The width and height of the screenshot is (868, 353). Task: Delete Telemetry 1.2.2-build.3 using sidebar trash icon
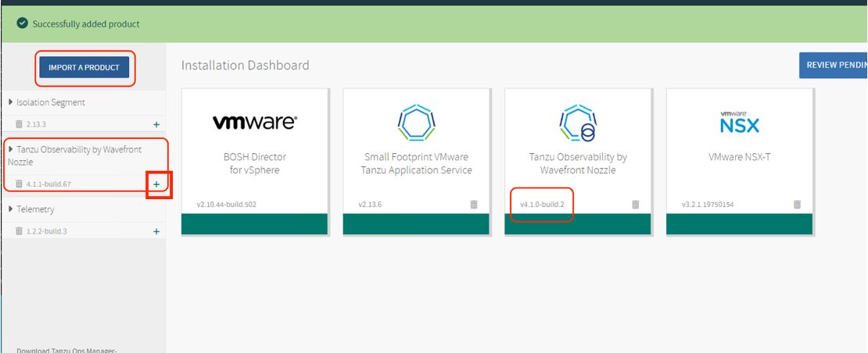pyautogui.click(x=20, y=231)
